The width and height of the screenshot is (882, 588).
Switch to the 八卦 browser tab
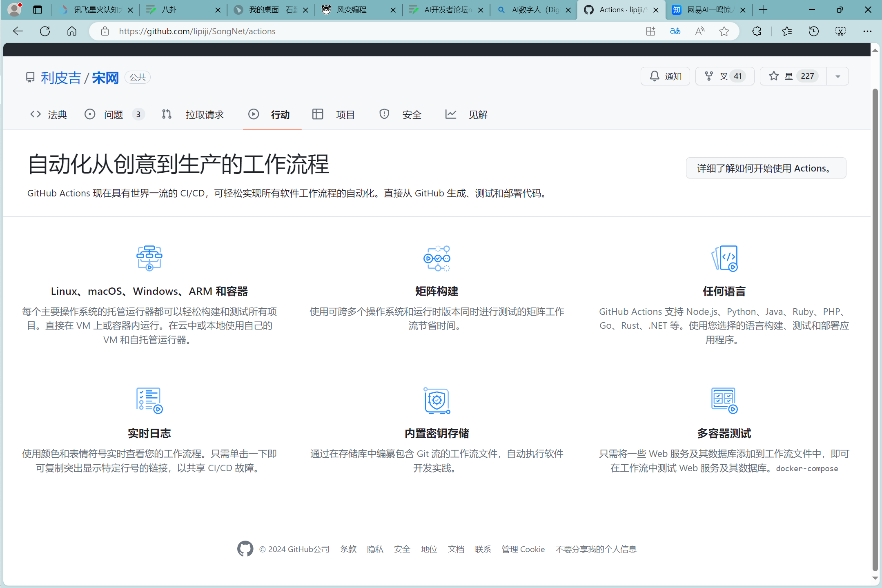184,10
